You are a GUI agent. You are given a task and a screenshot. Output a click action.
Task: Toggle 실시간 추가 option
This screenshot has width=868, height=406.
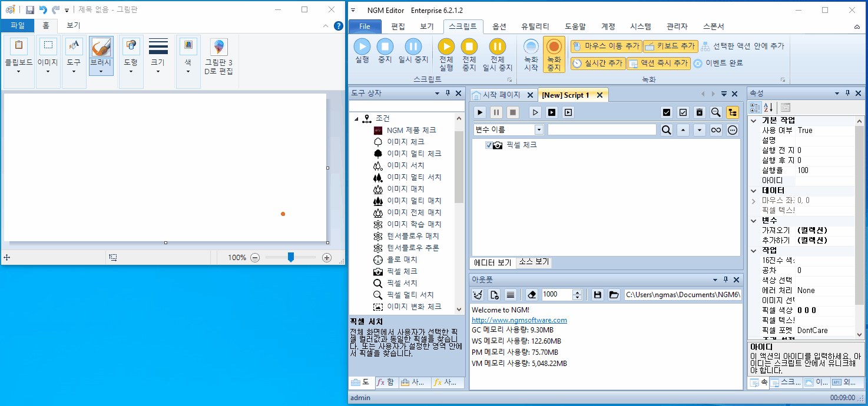coord(597,63)
